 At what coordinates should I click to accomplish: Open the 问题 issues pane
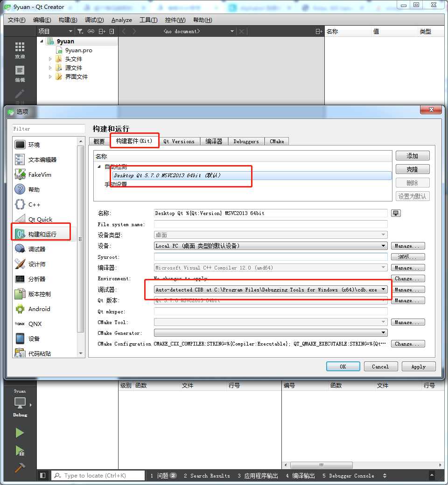click(163, 476)
